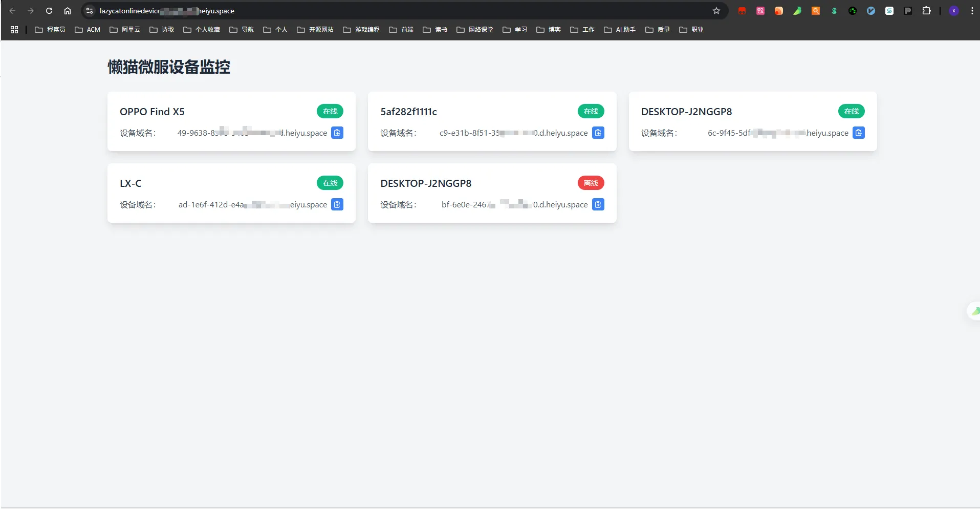This screenshot has width=980, height=509.
Task: Click domain text starting 49-9638
Action: pyautogui.click(x=252, y=133)
